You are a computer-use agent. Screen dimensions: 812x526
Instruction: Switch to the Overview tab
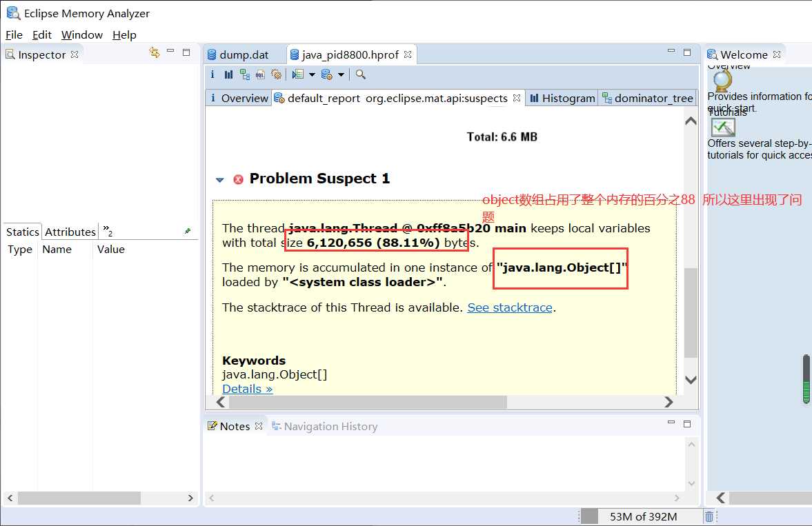pyautogui.click(x=239, y=98)
